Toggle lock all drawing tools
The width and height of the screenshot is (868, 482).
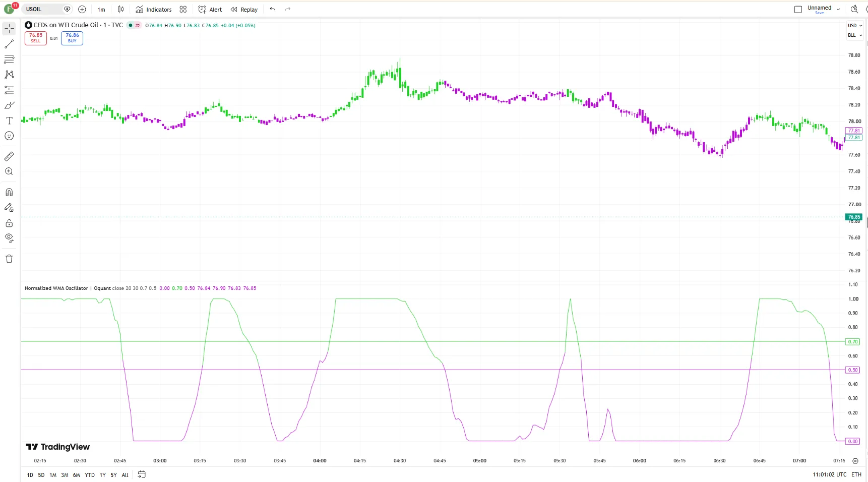click(x=9, y=223)
